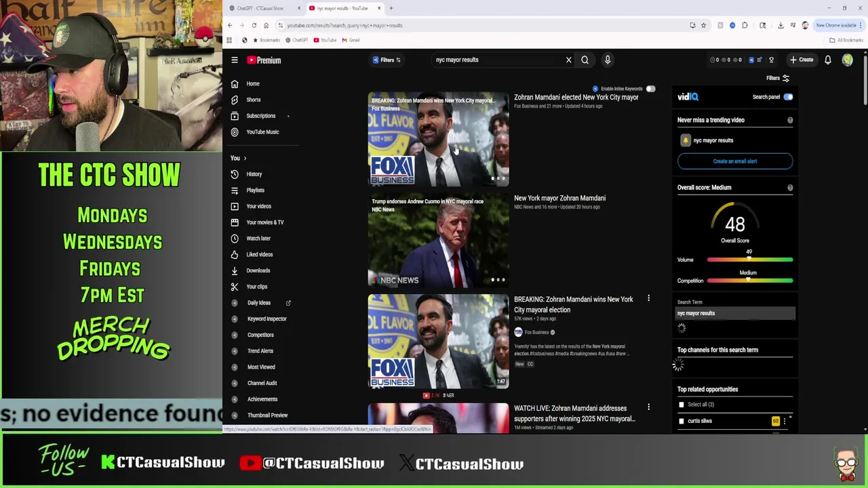Click the vidIQ search term field
This screenshot has width=868, height=488.
(x=736, y=313)
